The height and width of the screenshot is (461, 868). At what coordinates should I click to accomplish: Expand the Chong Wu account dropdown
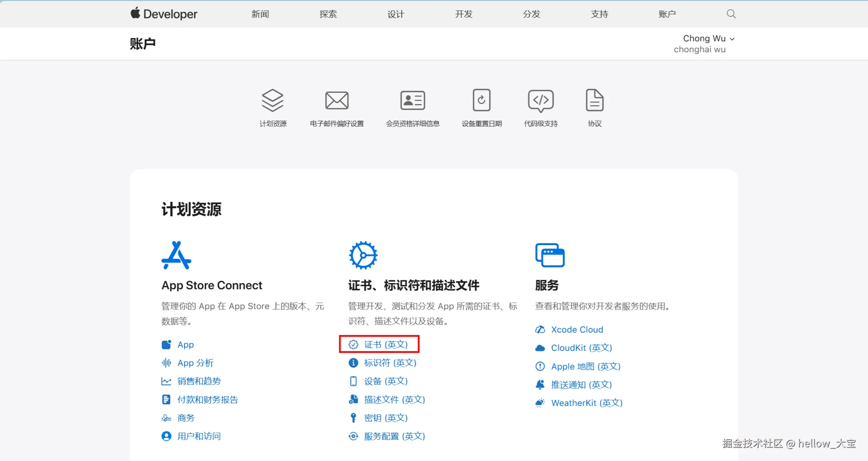pyautogui.click(x=708, y=38)
